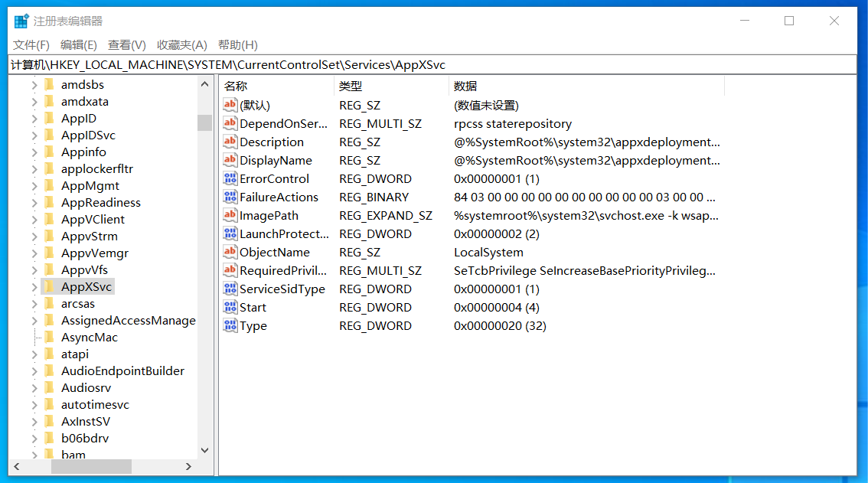Click the 'rpcss staterepository' data value

coord(513,123)
